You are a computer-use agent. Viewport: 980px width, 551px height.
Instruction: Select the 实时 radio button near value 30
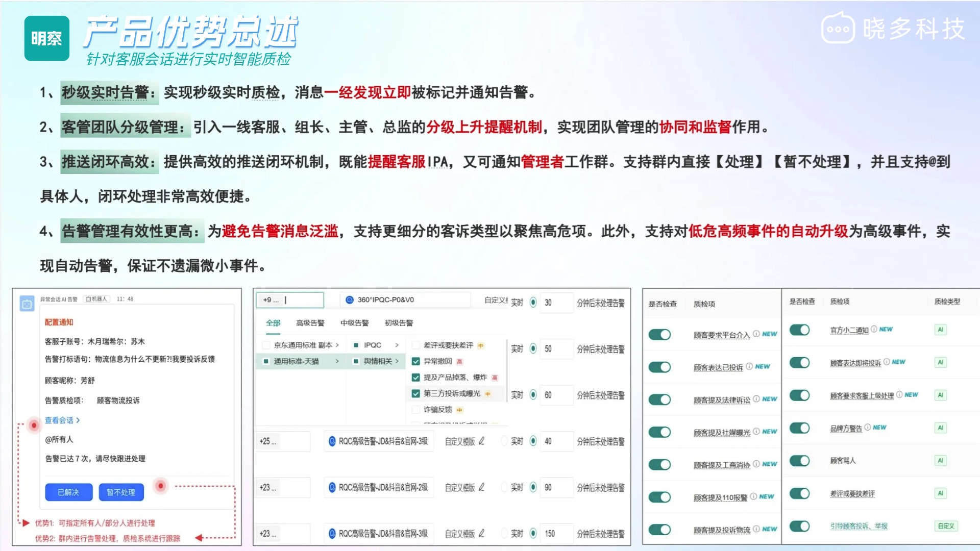pos(533,303)
